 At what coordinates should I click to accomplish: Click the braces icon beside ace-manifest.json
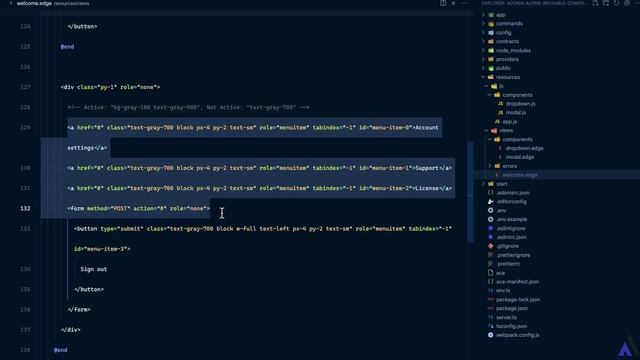491,282
